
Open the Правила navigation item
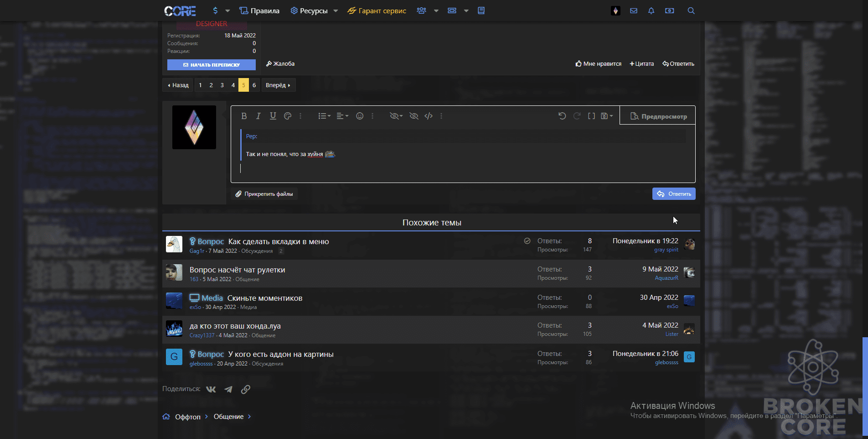pyautogui.click(x=259, y=10)
